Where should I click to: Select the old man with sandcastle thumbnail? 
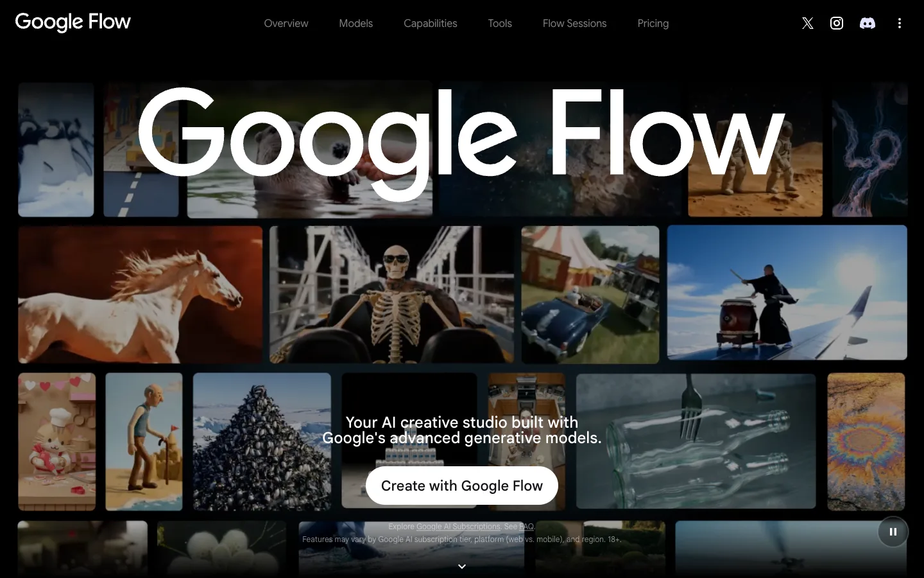point(144,442)
